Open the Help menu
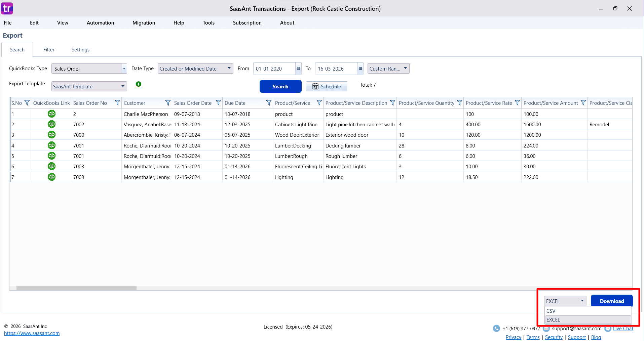Viewport: 644px width, 341px height. pos(179,23)
